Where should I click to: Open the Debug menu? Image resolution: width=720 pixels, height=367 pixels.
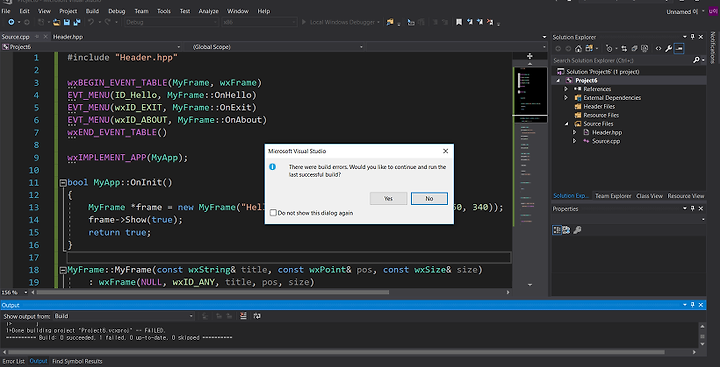117,11
